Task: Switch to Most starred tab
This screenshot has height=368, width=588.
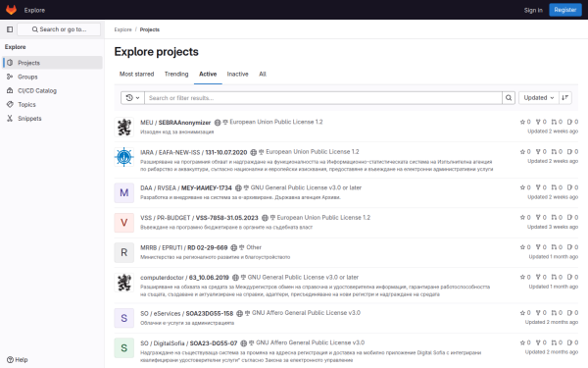Action: (136, 74)
